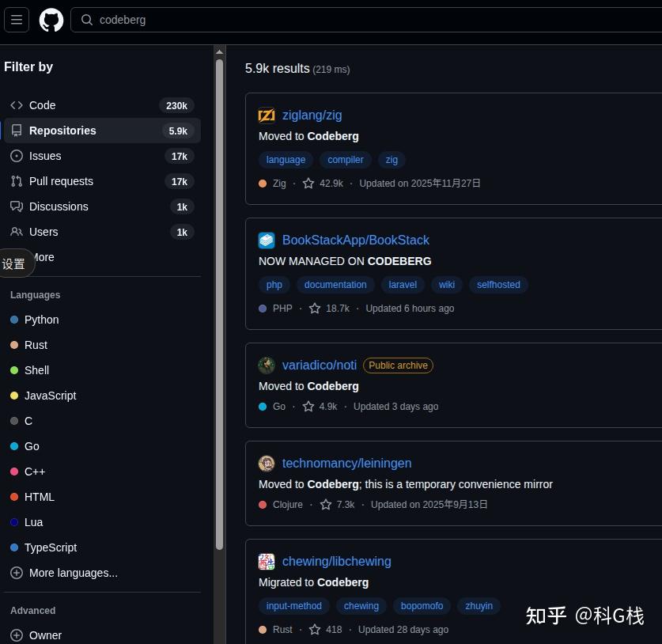The height and width of the screenshot is (644, 662).
Task: Star icon for BookStack 18.7k
Action: (x=315, y=309)
